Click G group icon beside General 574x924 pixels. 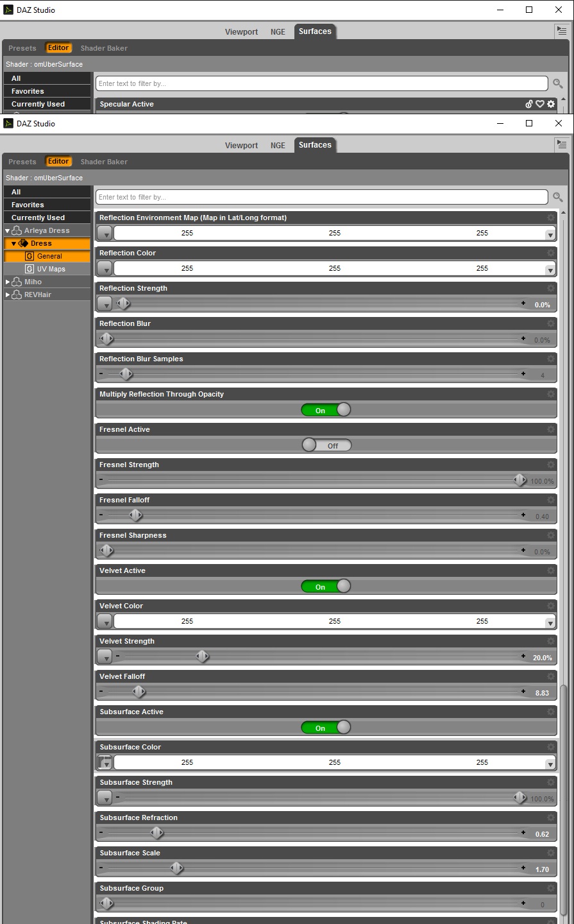[x=30, y=256]
